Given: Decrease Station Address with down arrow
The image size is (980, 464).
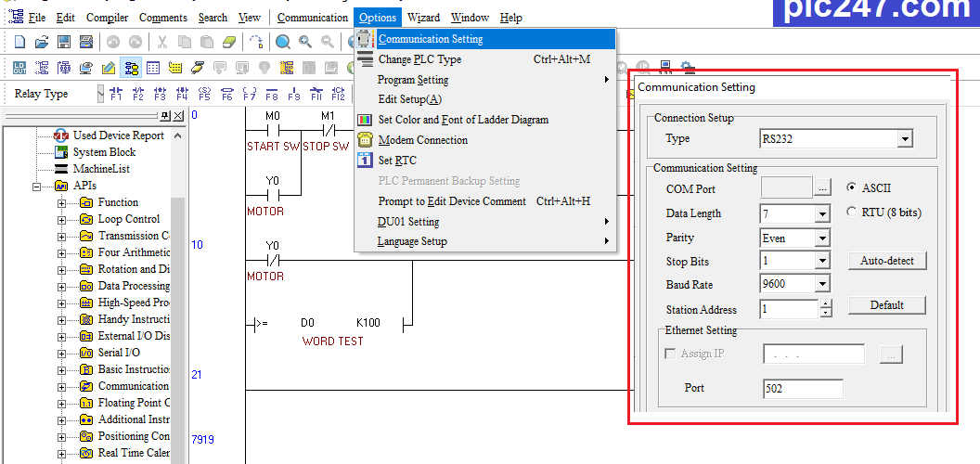Looking at the screenshot, I should pos(826,313).
